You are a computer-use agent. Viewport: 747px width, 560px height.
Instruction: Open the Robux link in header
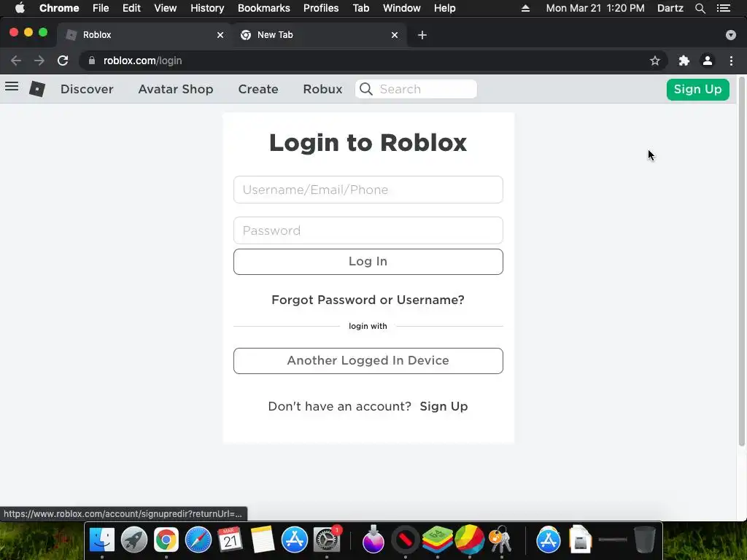coord(322,89)
